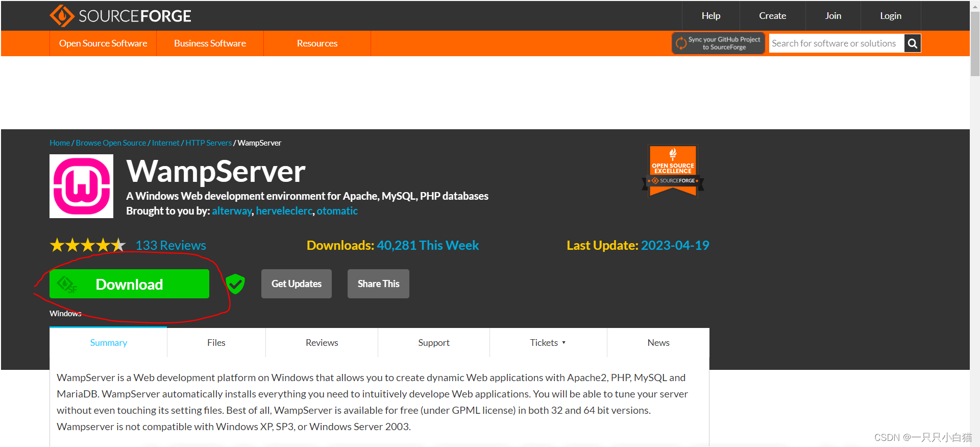This screenshot has height=447, width=980.
Task: Switch to the News tab
Action: 658,343
